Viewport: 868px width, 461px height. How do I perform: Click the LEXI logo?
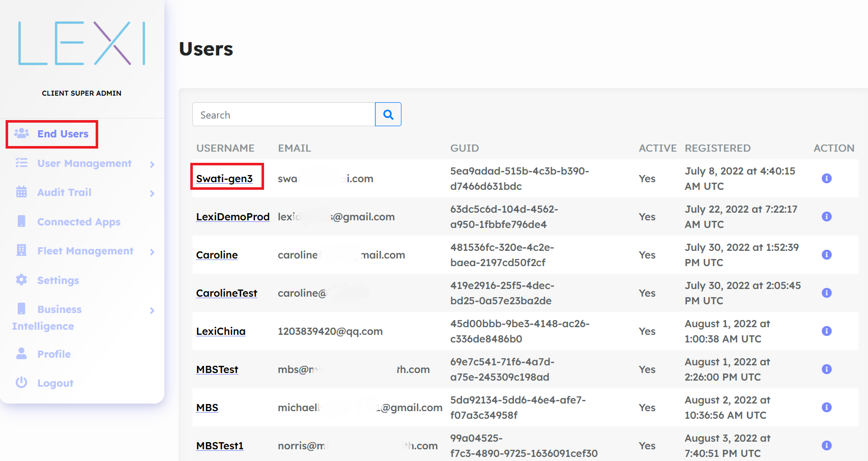click(82, 43)
